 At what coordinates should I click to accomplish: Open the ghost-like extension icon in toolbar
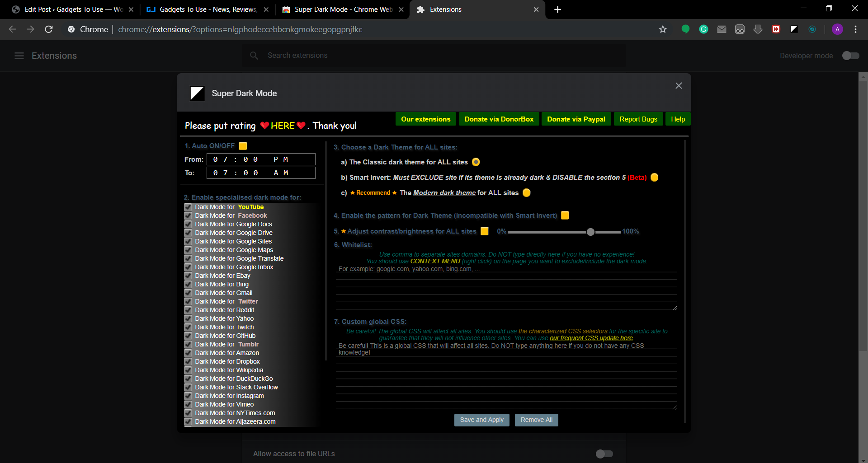click(x=740, y=29)
